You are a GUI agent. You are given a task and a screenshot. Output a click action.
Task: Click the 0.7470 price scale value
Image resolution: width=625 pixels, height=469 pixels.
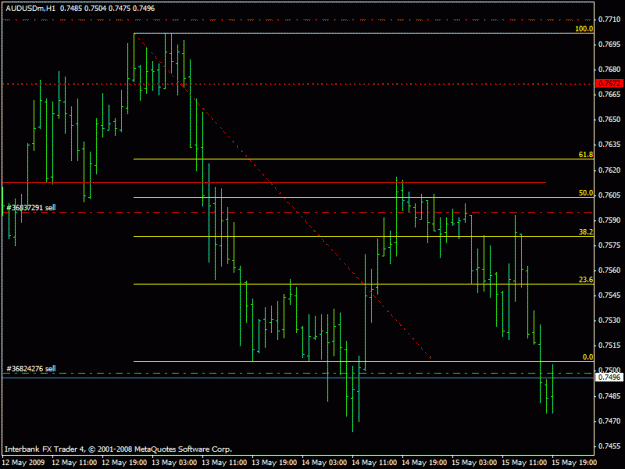point(609,421)
